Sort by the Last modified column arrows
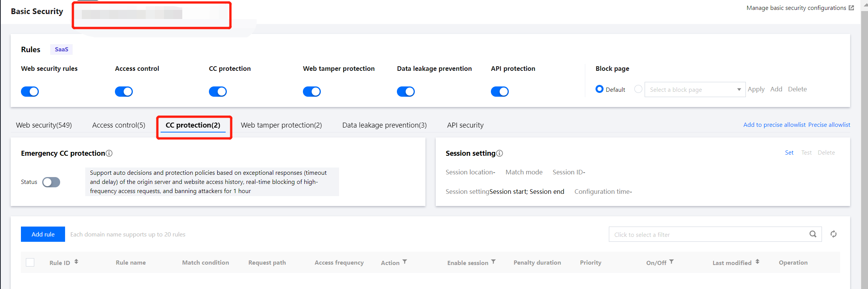Screen dimensions: 868x289 [x=757, y=262]
